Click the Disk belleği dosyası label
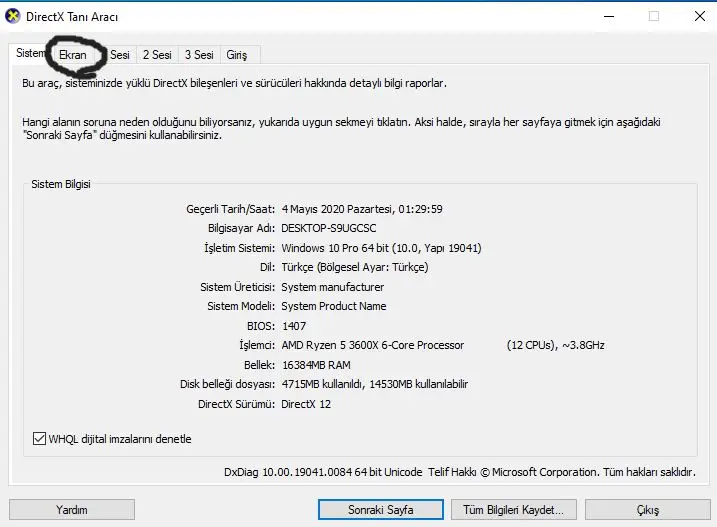Image resolution: width=717 pixels, height=527 pixels. (227, 384)
